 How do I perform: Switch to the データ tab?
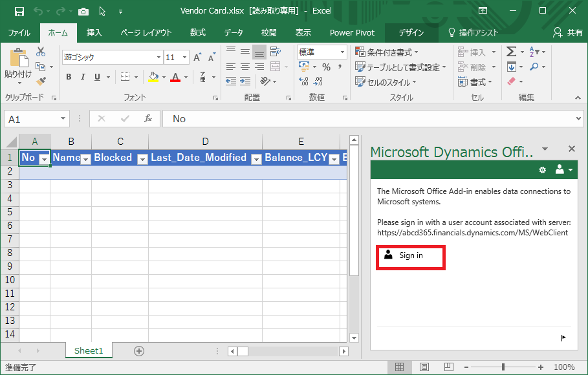pyautogui.click(x=234, y=33)
